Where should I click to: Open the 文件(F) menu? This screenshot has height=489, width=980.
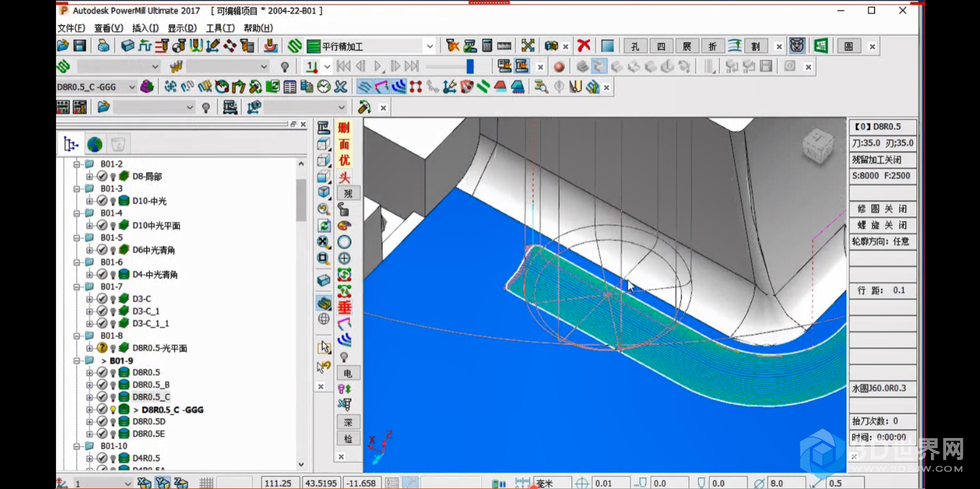[x=71, y=28]
